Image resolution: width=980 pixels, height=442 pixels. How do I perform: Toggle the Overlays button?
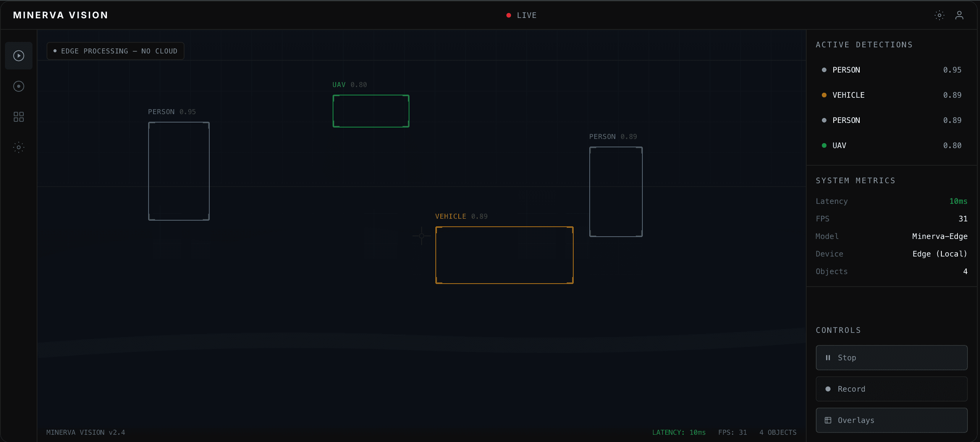point(891,420)
